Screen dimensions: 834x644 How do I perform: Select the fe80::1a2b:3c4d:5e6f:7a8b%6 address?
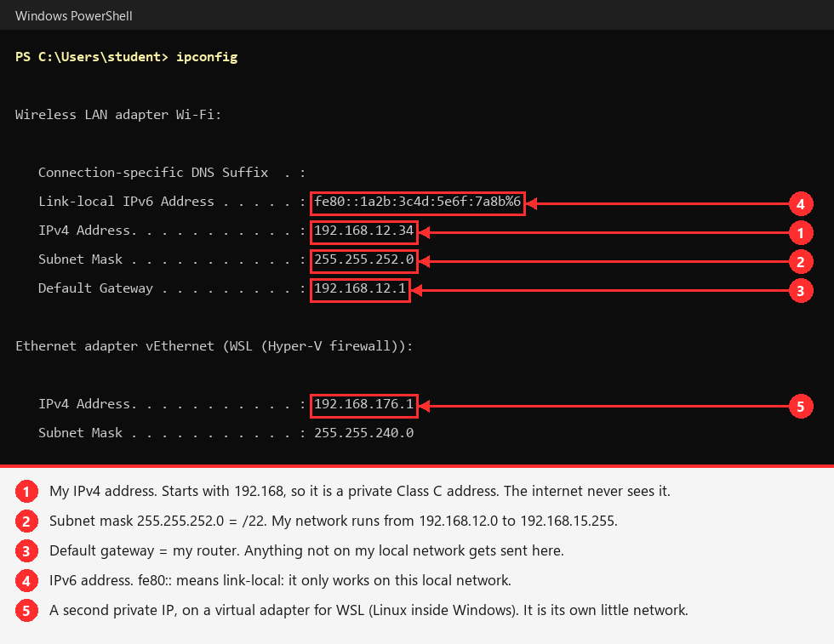coord(418,202)
